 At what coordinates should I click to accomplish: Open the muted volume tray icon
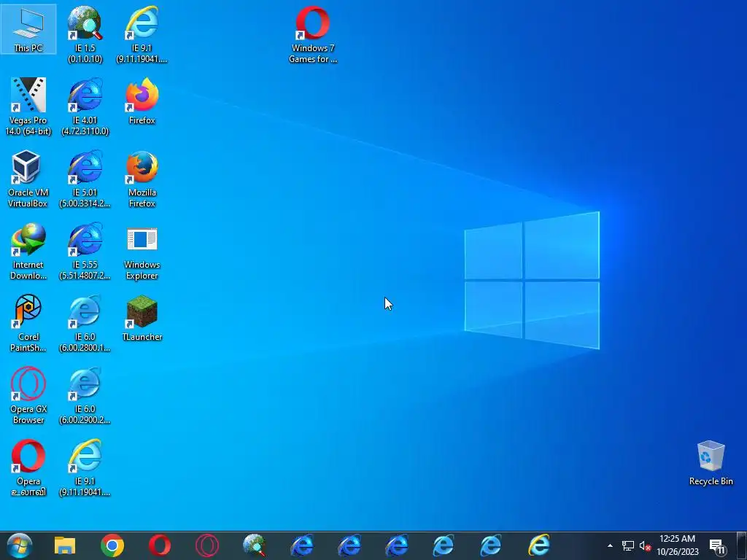tap(645, 545)
